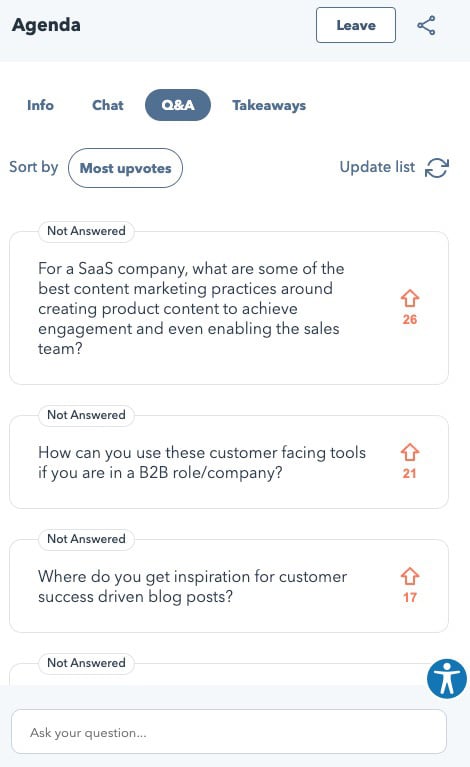Click the 17 upvote count
Viewport: 470px width, 767px height.
coord(410,597)
